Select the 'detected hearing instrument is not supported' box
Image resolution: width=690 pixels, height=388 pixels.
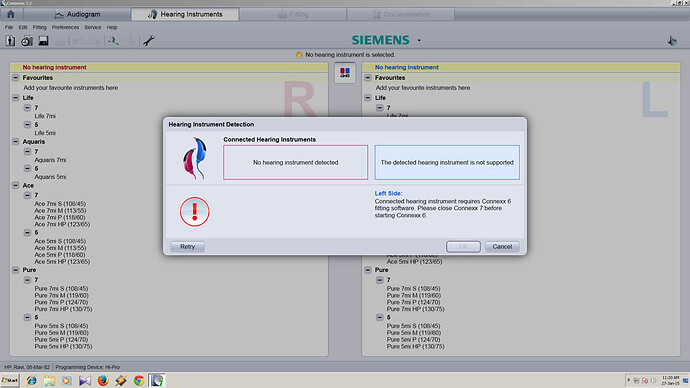tap(447, 162)
